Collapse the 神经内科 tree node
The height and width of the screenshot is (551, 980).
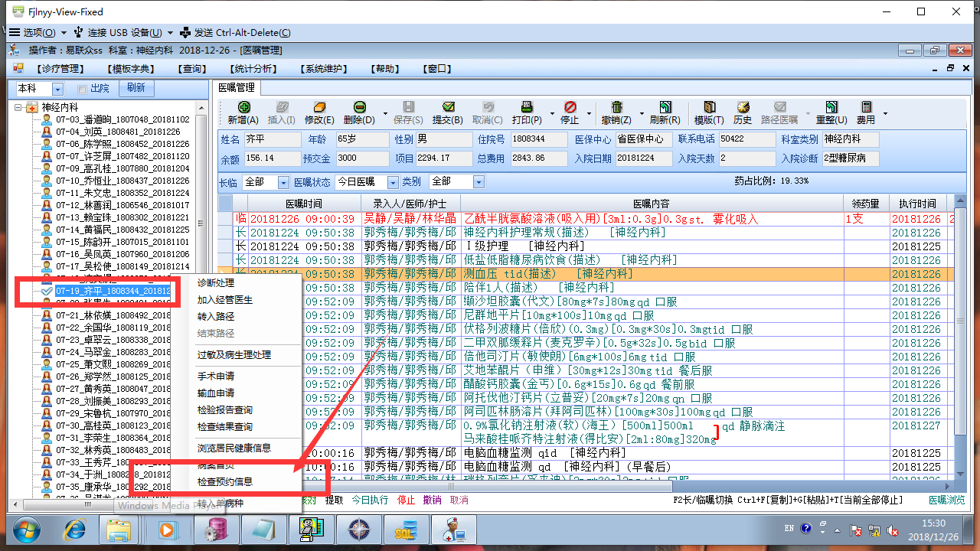(18, 107)
